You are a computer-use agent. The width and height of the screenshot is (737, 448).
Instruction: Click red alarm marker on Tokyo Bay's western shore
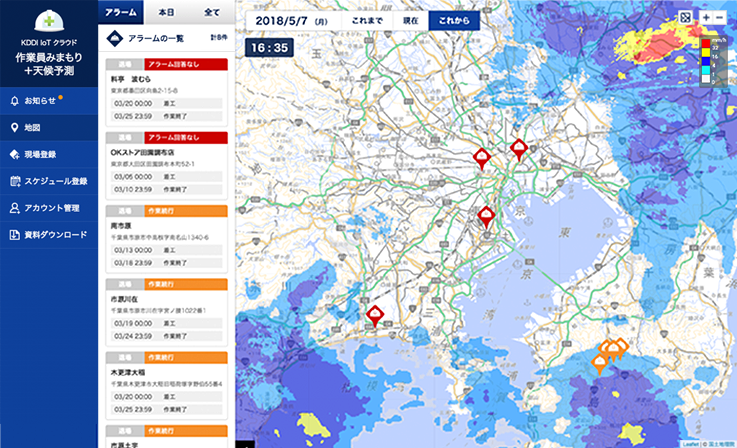pyautogui.click(x=486, y=216)
